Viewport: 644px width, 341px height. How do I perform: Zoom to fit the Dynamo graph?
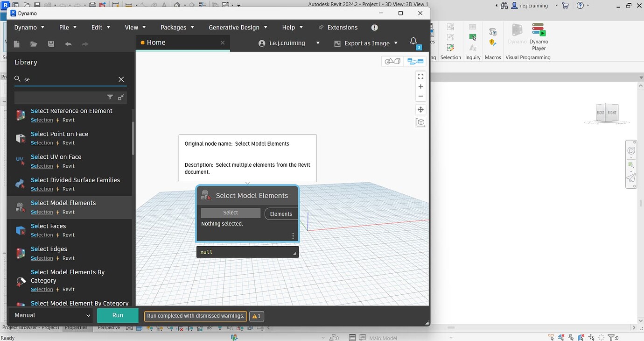(420, 76)
